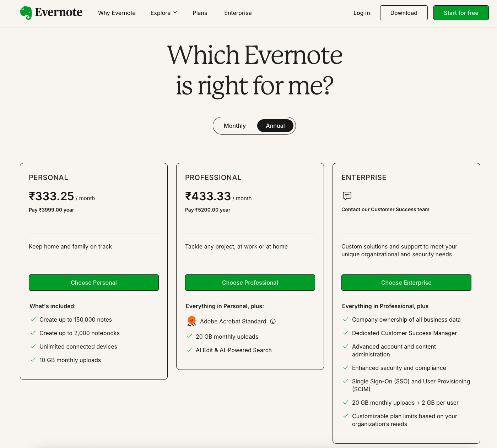The width and height of the screenshot is (497, 448).
Task: Click the info icon beside Adobe Acrobat Standard
Action: click(x=273, y=321)
